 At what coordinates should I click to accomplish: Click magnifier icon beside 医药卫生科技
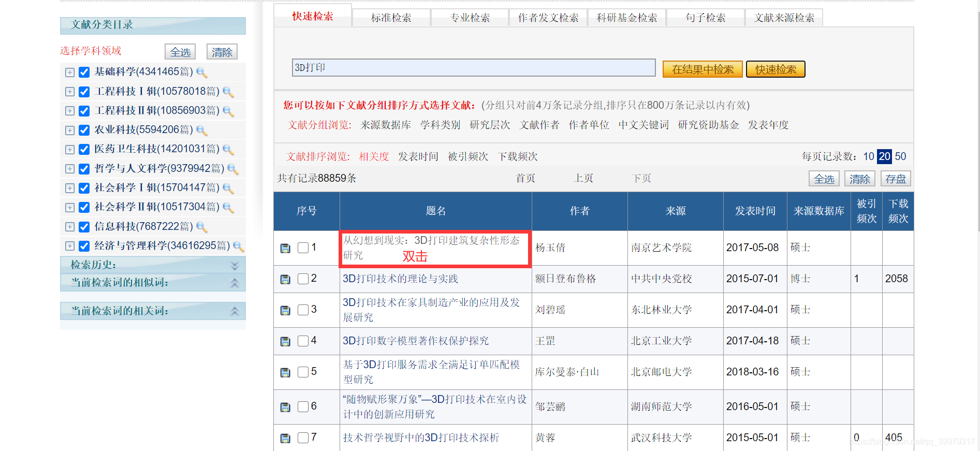(x=228, y=150)
